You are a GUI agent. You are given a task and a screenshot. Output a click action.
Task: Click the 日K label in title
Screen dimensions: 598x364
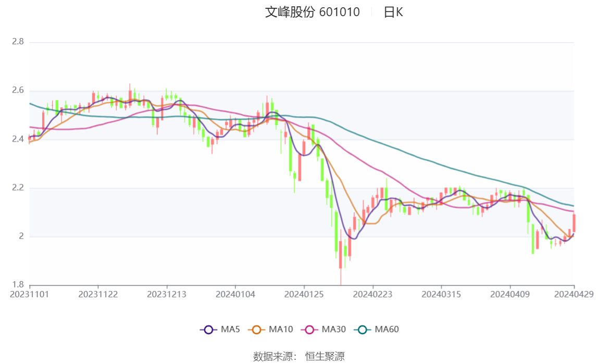pos(393,12)
